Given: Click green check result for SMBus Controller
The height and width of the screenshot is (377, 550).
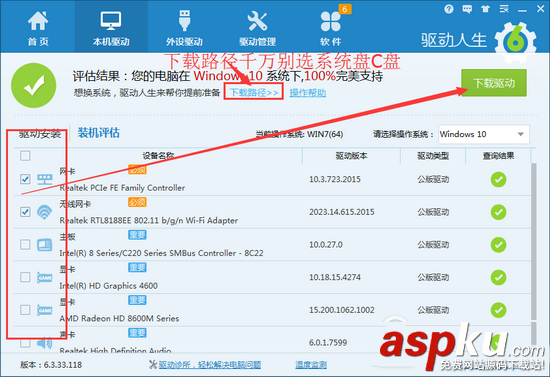Looking at the screenshot, I should (498, 245).
